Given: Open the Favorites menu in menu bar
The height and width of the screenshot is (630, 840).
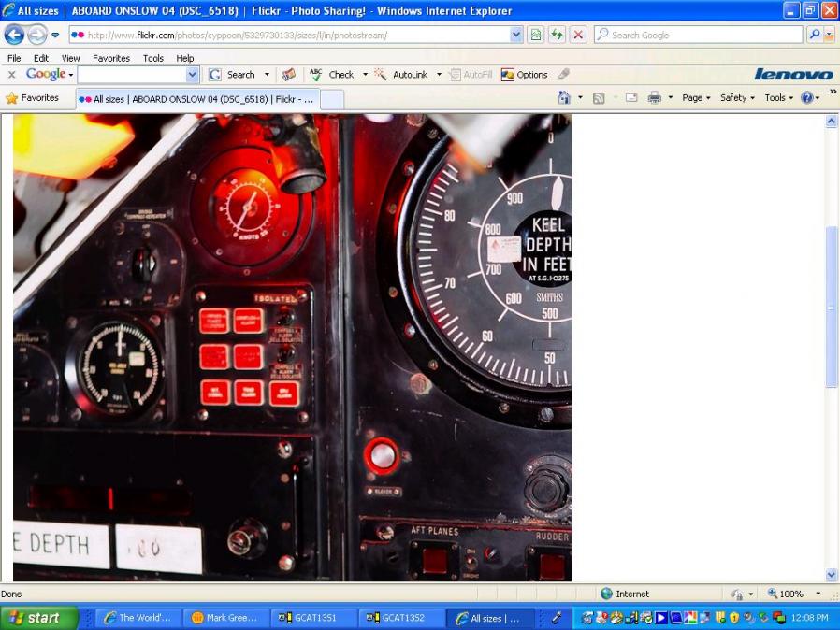Looking at the screenshot, I should point(111,58).
